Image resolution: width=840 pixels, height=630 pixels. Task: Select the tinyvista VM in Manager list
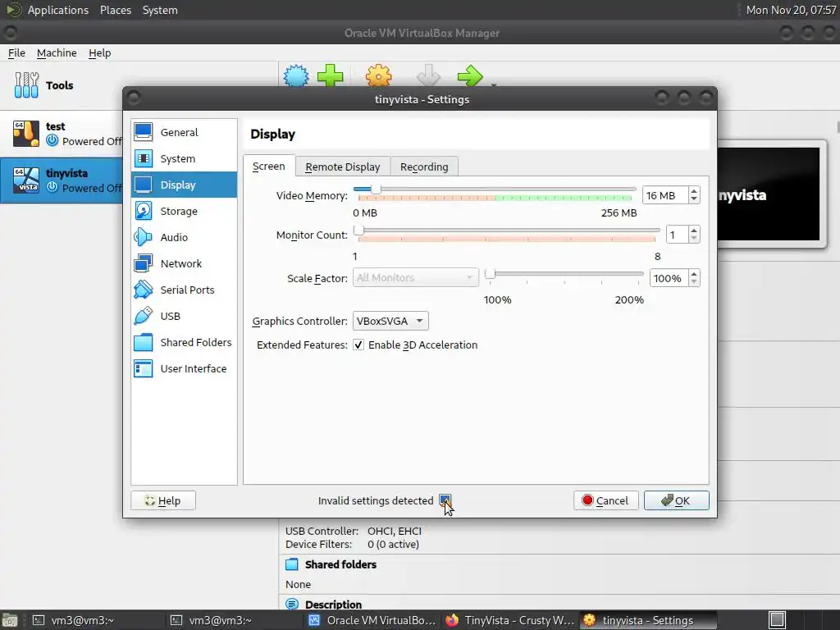pyautogui.click(x=62, y=180)
